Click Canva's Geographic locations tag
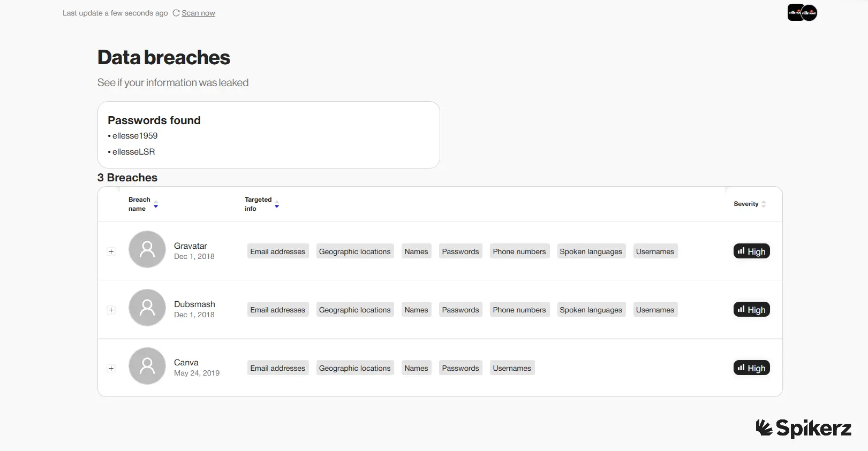Viewport: 868px width, 451px height. coord(355,368)
